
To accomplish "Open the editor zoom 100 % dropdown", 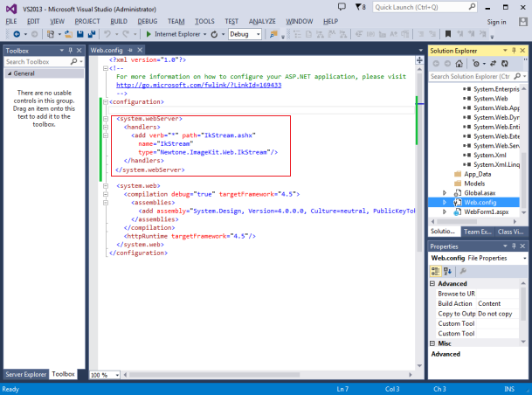I will point(117,375).
